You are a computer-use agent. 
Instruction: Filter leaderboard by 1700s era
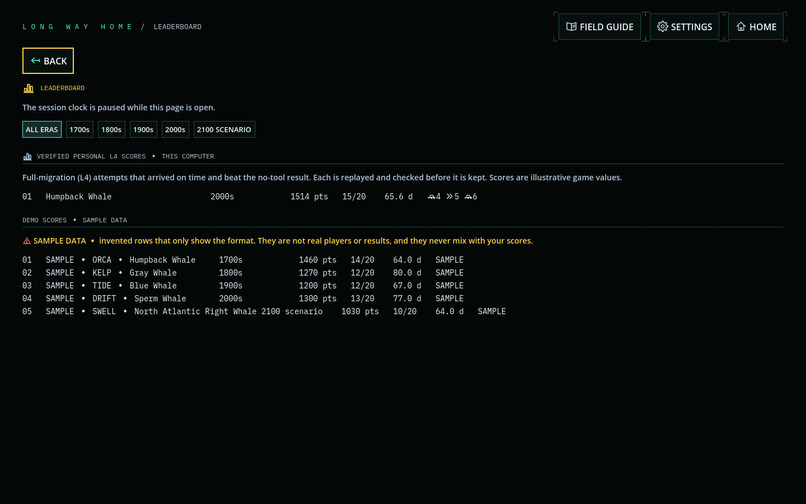[80, 130]
